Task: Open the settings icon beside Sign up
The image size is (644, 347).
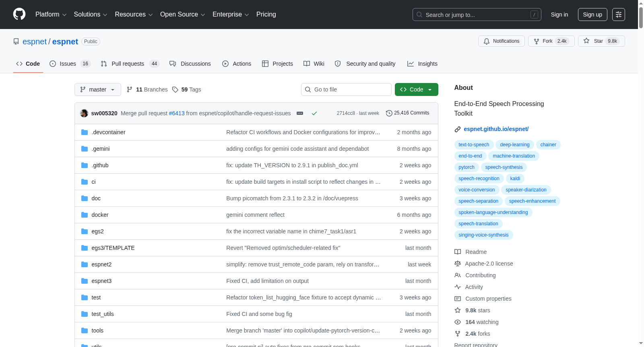Action: [x=619, y=15]
